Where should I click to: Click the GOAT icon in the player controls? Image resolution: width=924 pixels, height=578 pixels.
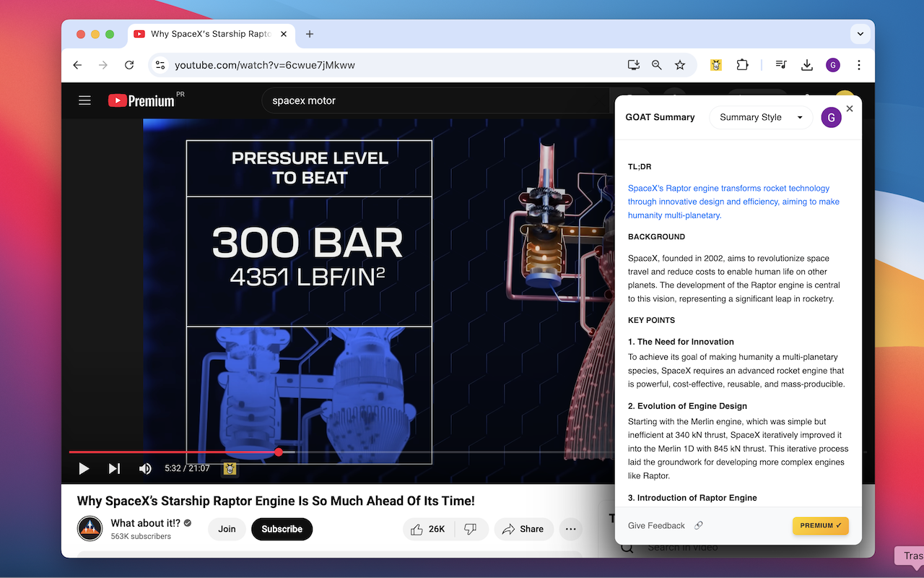click(x=230, y=469)
